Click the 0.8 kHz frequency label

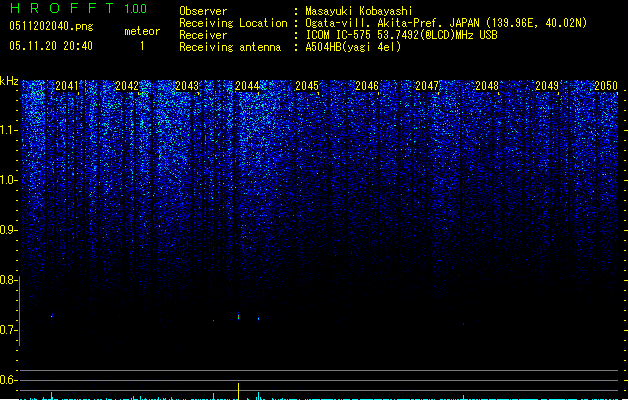coord(8,280)
